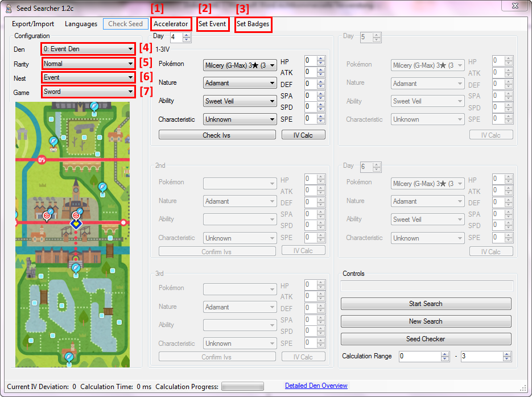Click the left Pokéball event den icon

(47, 216)
